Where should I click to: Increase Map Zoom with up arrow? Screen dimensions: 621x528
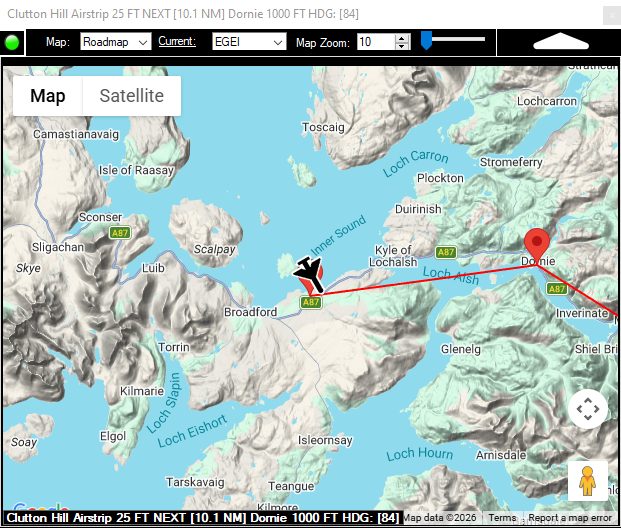[402, 38]
